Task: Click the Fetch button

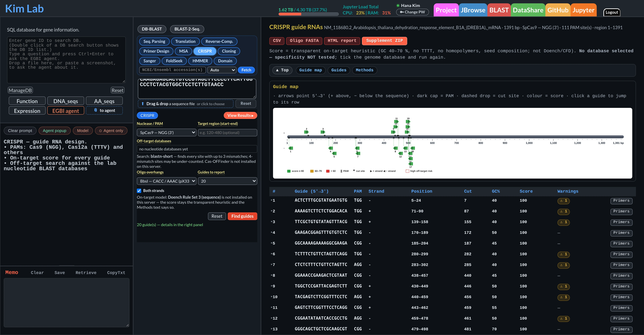Action: (246, 70)
